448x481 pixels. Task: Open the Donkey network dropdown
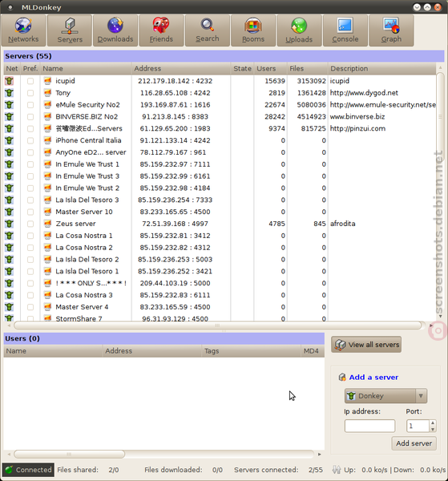click(385, 396)
